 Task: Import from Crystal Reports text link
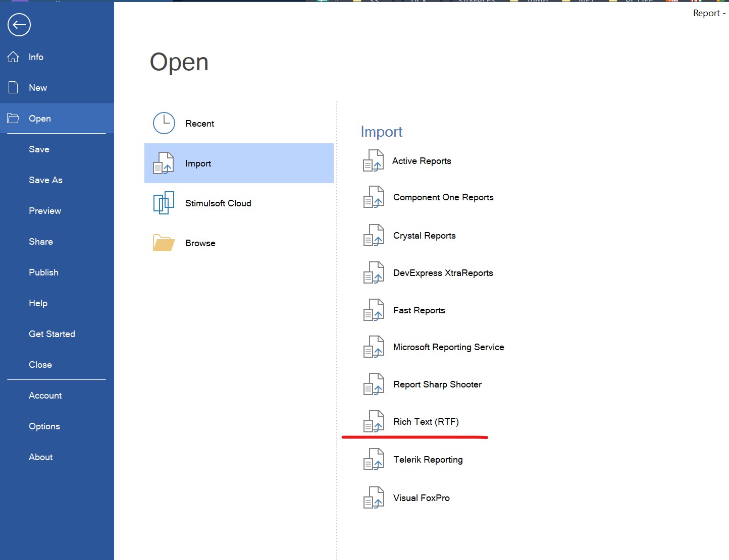[x=425, y=236]
